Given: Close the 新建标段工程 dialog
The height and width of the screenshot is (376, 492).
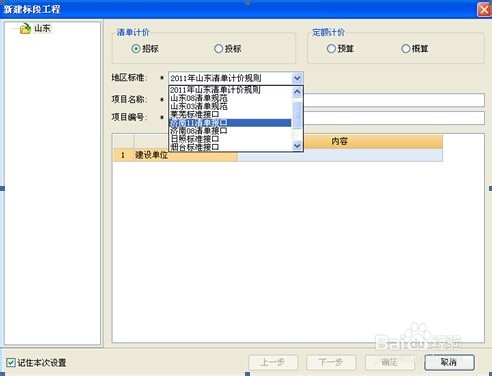Looking at the screenshot, I should click(x=484, y=9).
